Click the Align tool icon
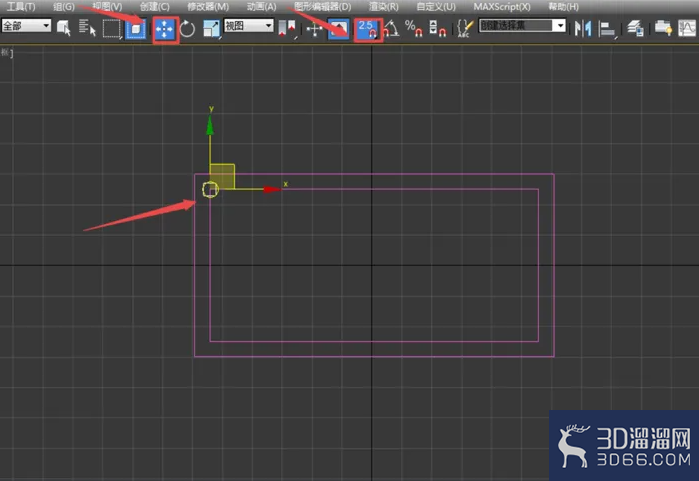The width and height of the screenshot is (699, 481). [x=607, y=29]
